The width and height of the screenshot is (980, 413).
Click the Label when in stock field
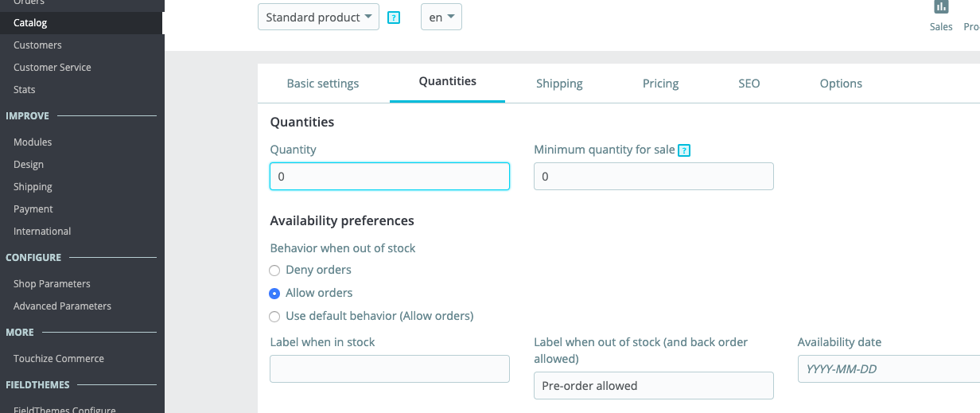coord(390,368)
